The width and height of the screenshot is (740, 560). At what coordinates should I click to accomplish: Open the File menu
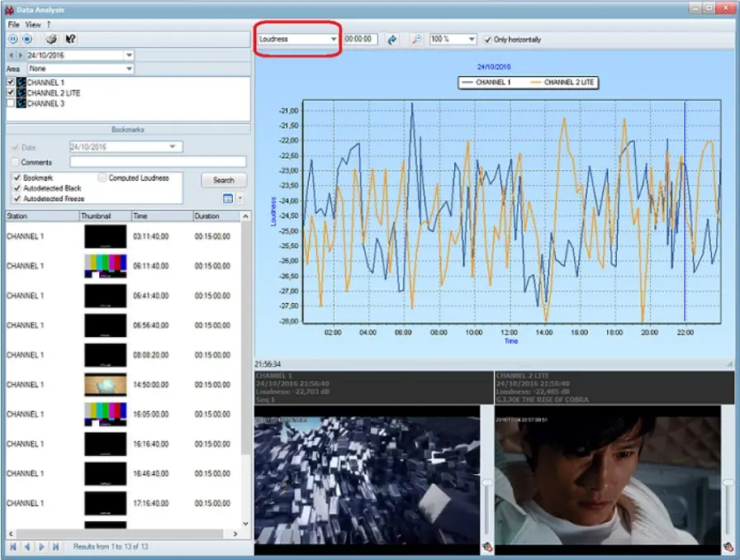click(x=13, y=25)
